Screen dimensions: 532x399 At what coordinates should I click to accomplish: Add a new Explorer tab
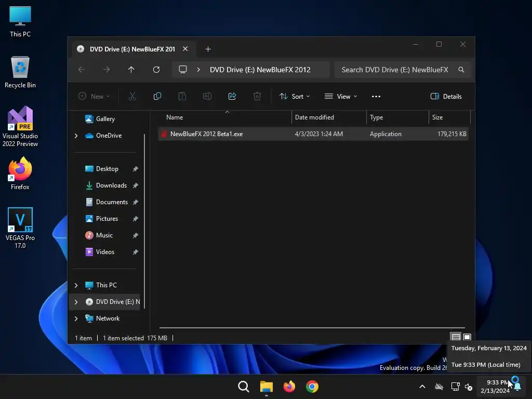(x=208, y=49)
